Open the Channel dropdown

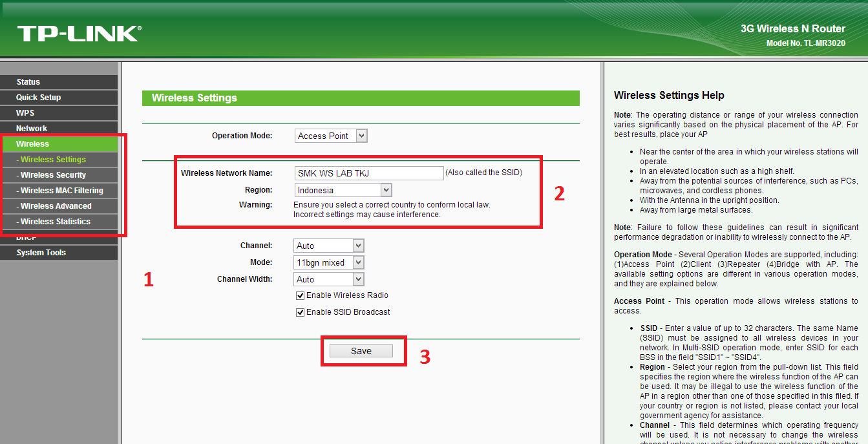[329, 246]
